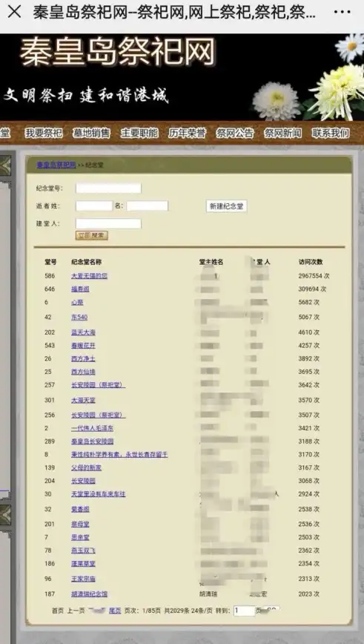Click the 2967554 次 visit count
Viewport: 364px width, 644px height.
click(x=314, y=276)
